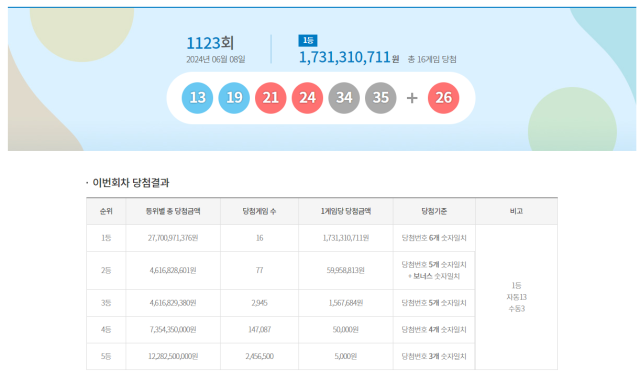640x380 pixels.
Task: Click the 등위별 총 당첨금액 column header
Action: (173, 211)
